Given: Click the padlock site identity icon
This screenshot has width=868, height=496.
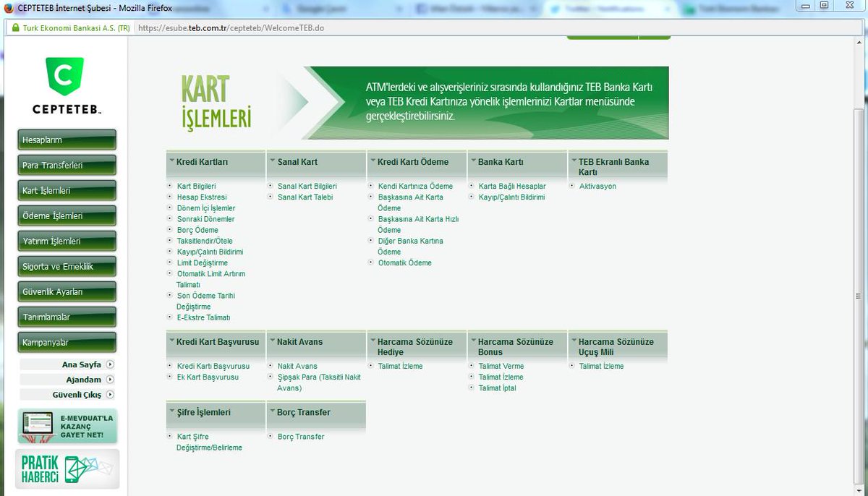Looking at the screenshot, I should (15, 29).
